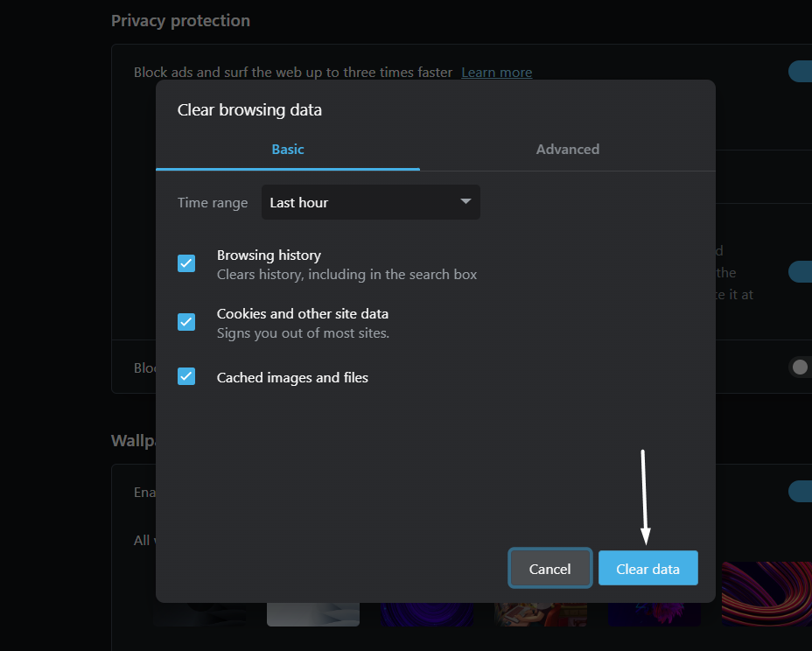Screen dimensions: 812x651
Task: Choose the dark purple wallpaper below Clear data
Action: click(654, 614)
